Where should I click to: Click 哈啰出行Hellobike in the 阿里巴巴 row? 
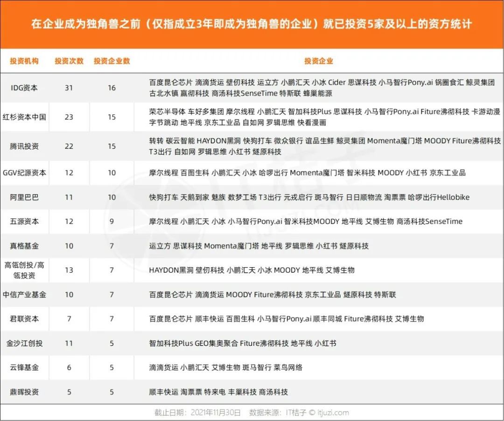(438, 197)
